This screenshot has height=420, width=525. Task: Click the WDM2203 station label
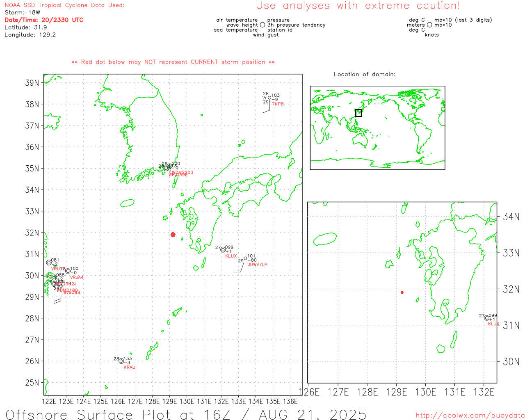click(183, 173)
